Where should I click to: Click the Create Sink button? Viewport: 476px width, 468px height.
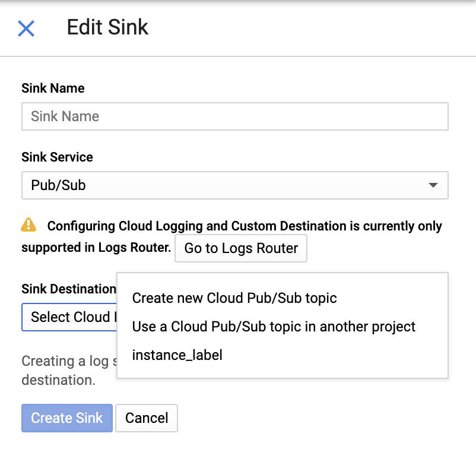click(66, 418)
